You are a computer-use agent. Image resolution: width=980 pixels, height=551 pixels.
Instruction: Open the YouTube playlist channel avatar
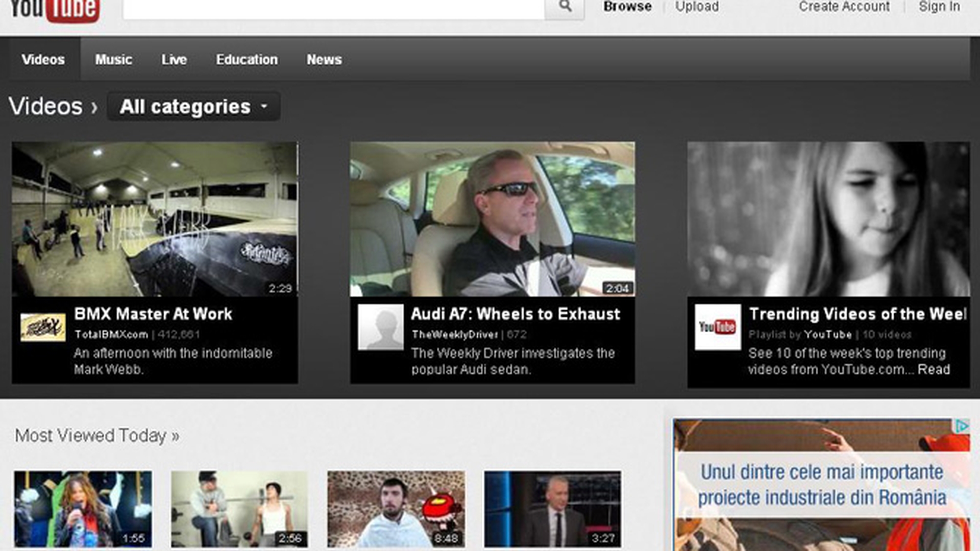click(718, 327)
